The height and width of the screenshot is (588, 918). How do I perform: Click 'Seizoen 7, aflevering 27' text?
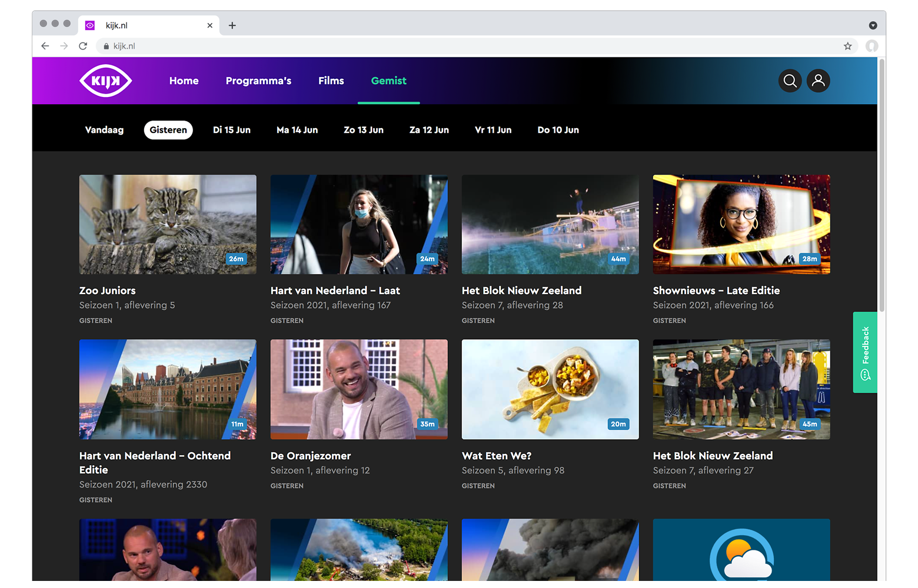click(703, 470)
